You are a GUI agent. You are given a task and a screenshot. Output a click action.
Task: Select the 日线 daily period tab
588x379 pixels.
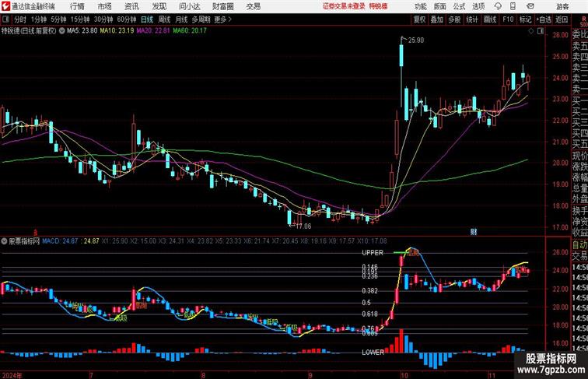pos(147,19)
